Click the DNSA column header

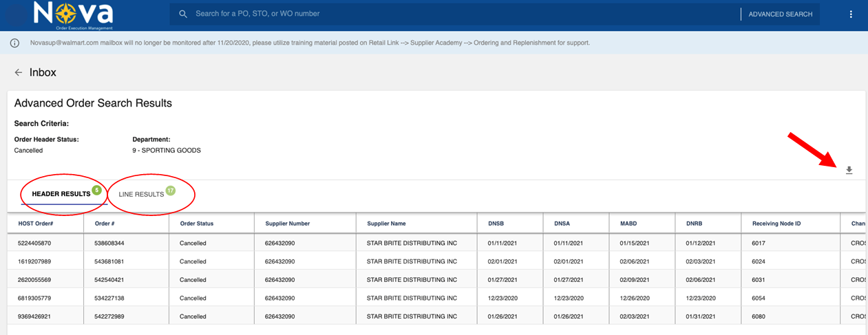562,224
